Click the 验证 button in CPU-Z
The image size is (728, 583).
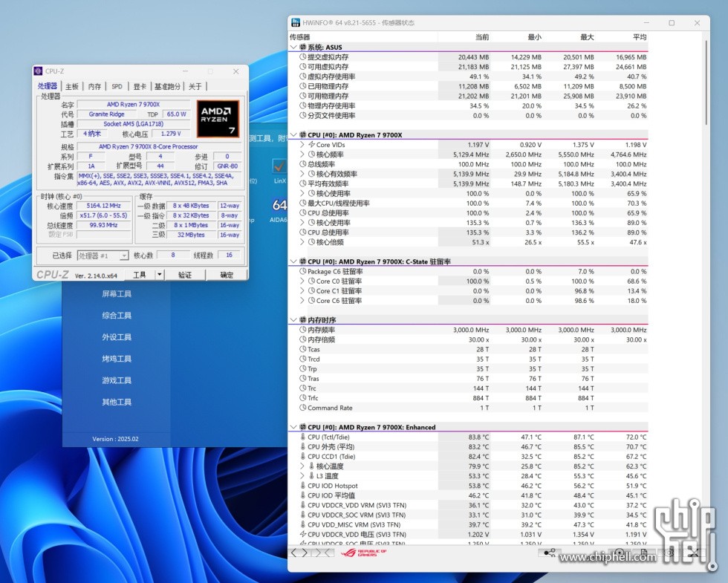(x=185, y=275)
